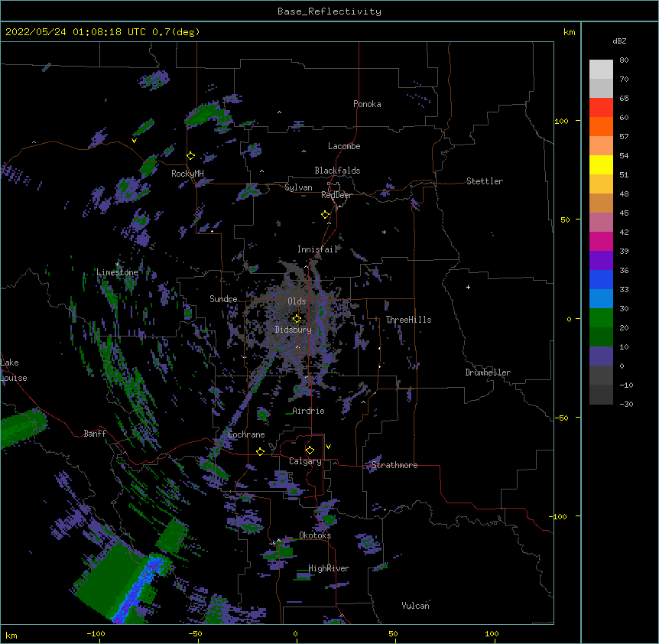Screen dimensions: 659x644
Task: Click the km unit label at top right
Action: point(569,32)
